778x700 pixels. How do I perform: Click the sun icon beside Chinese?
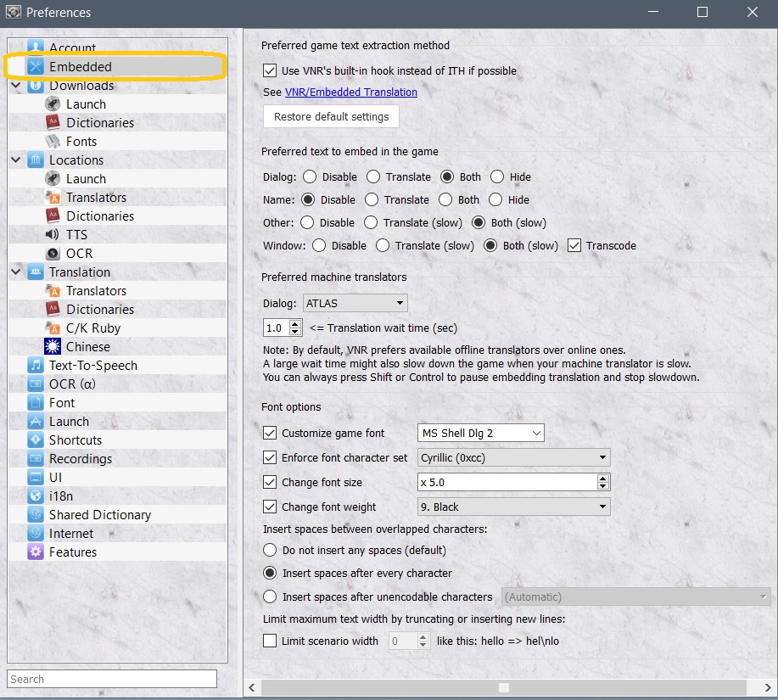53,347
